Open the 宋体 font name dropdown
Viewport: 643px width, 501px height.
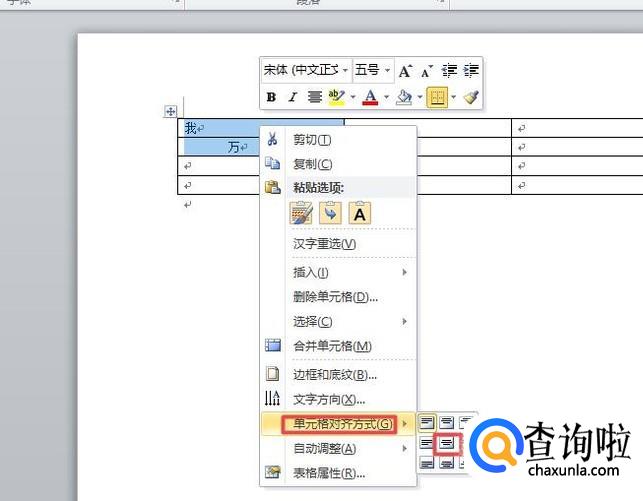345,70
